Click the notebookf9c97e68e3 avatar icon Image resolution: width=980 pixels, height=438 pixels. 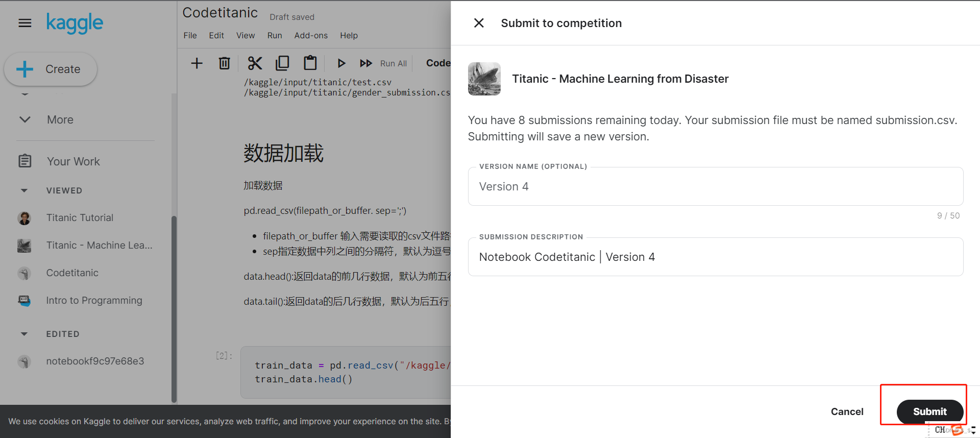pyautogui.click(x=24, y=361)
